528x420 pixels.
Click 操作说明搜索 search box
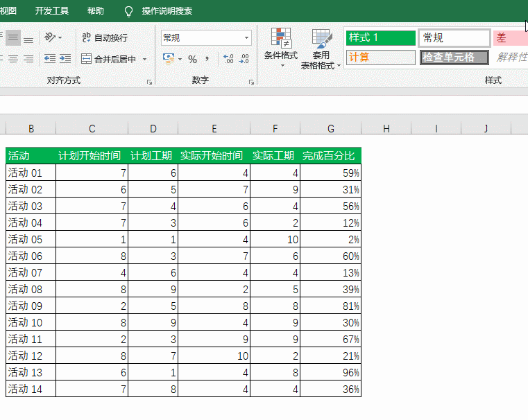pyautogui.click(x=167, y=11)
